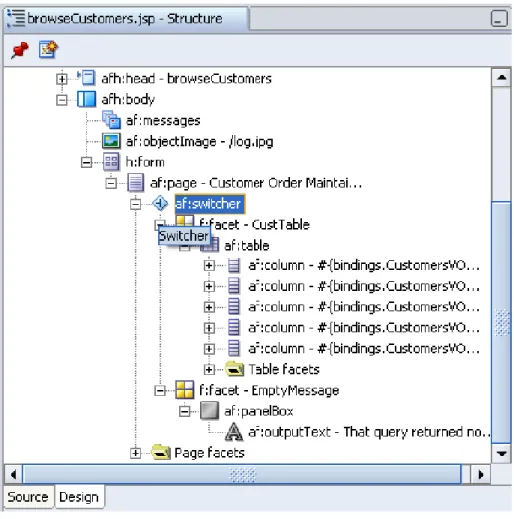The image size is (514, 519).
Task: Click the Page facets folder icon
Action: [161, 452]
